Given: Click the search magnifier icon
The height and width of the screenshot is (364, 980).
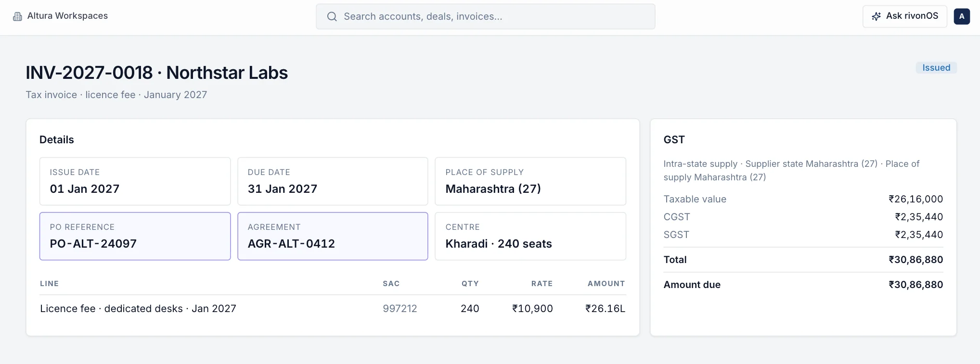Looking at the screenshot, I should pos(332,16).
